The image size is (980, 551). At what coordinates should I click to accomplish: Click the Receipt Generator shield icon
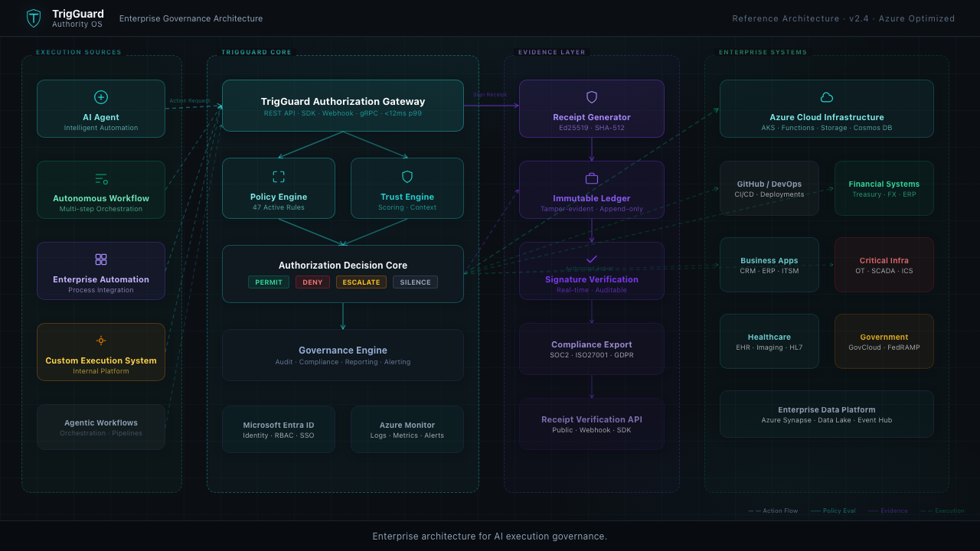pos(592,97)
